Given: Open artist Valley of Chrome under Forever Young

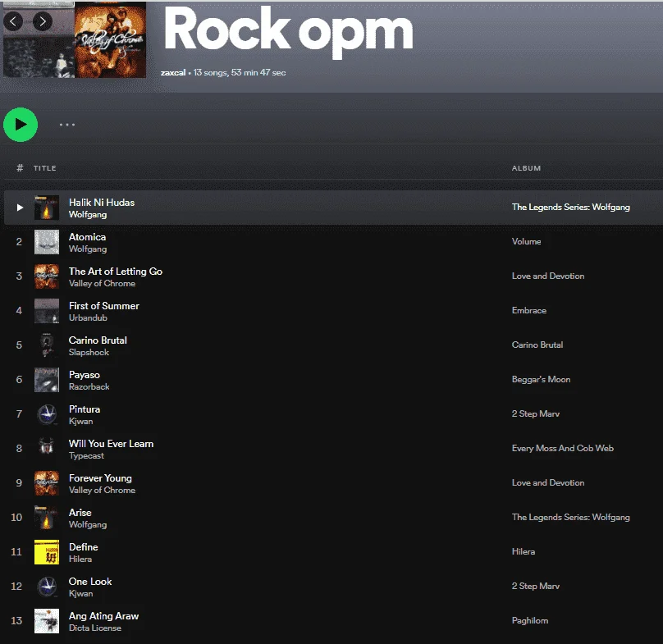Looking at the screenshot, I should click(x=102, y=490).
